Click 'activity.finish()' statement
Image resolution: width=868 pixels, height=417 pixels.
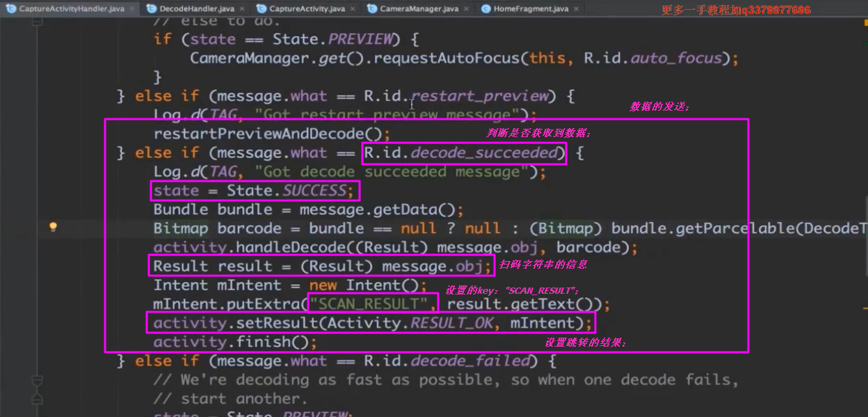[235, 342]
